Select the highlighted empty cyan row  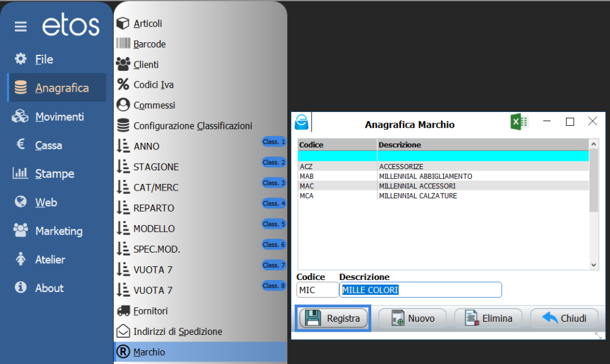pyautogui.click(x=443, y=156)
